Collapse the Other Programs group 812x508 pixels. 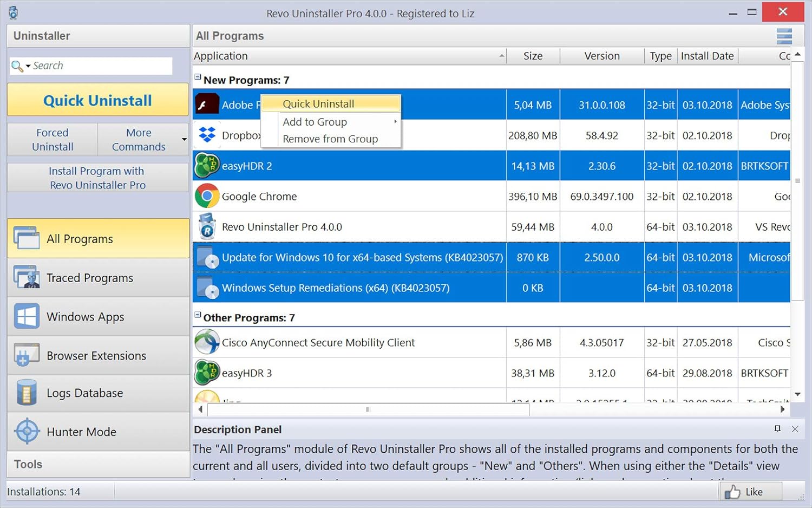pos(198,315)
